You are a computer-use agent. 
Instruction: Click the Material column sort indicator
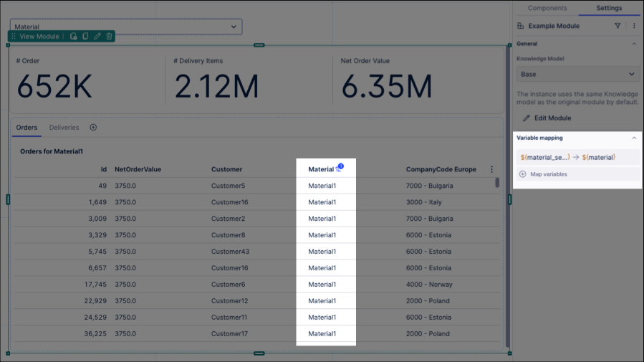(x=339, y=168)
